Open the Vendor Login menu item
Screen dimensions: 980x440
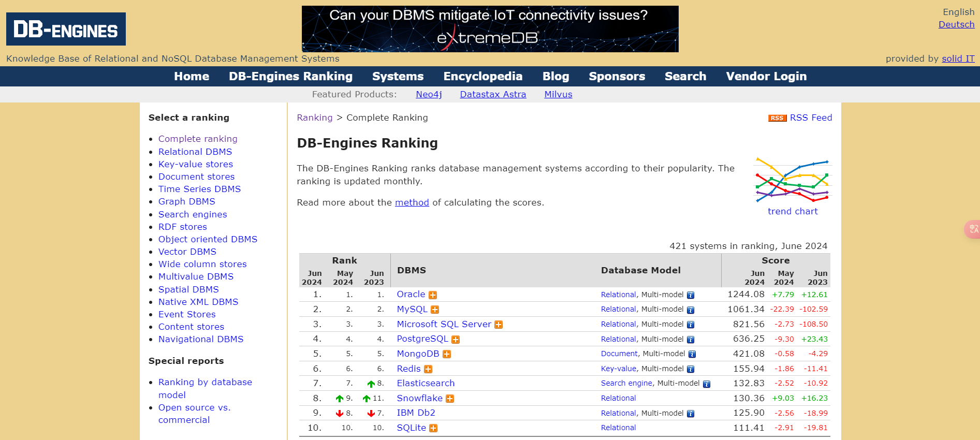(766, 76)
